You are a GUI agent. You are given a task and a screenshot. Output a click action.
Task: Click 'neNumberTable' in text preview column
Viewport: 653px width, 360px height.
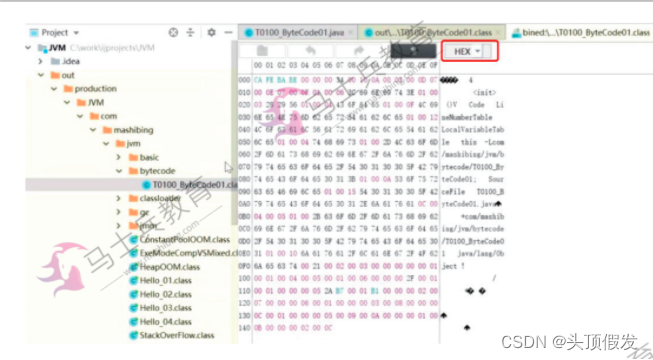point(467,118)
